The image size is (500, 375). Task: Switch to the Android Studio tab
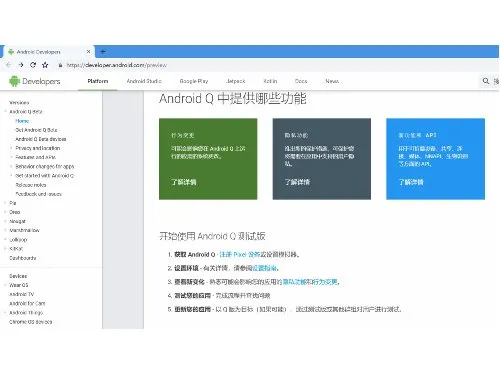tap(144, 81)
